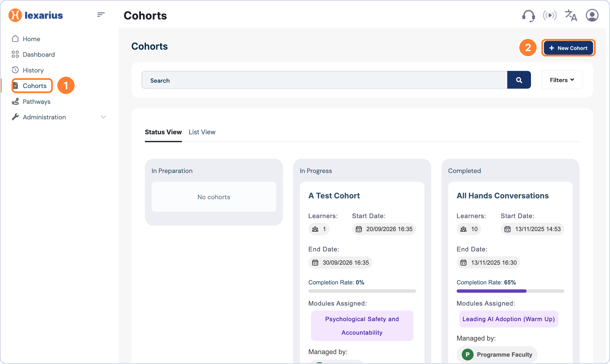Open the Filters dropdown
This screenshot has width=610, height=364.
coord(562,80)
